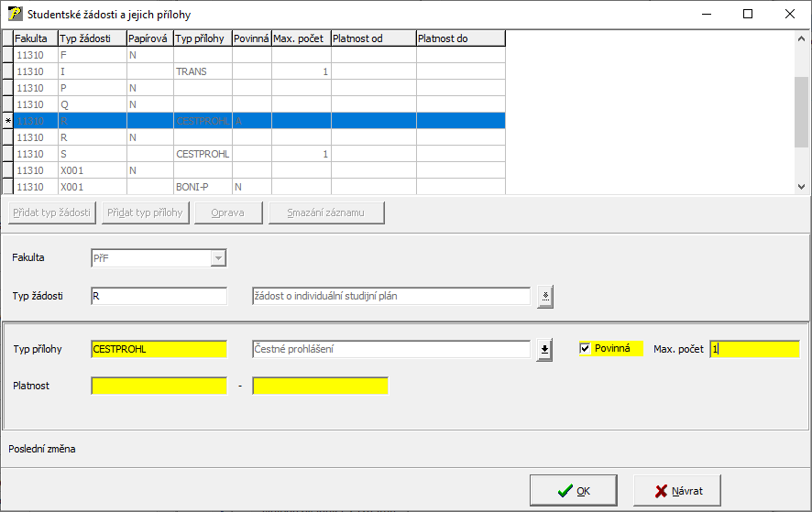Select the row with TRANS attachment type
The width and height of the screenshot is (812, 512).
coord(202,71)
